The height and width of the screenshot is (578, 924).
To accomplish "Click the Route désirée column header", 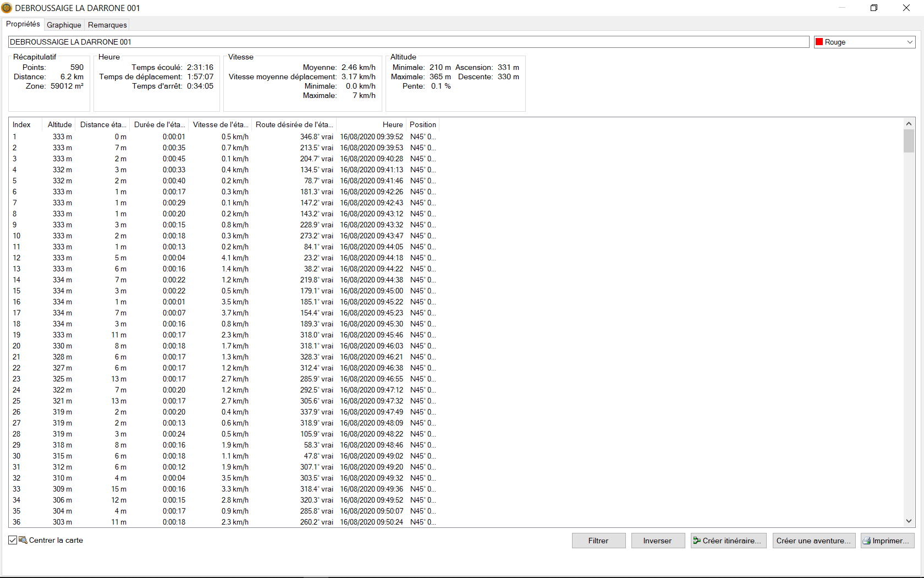I will 294,124.
